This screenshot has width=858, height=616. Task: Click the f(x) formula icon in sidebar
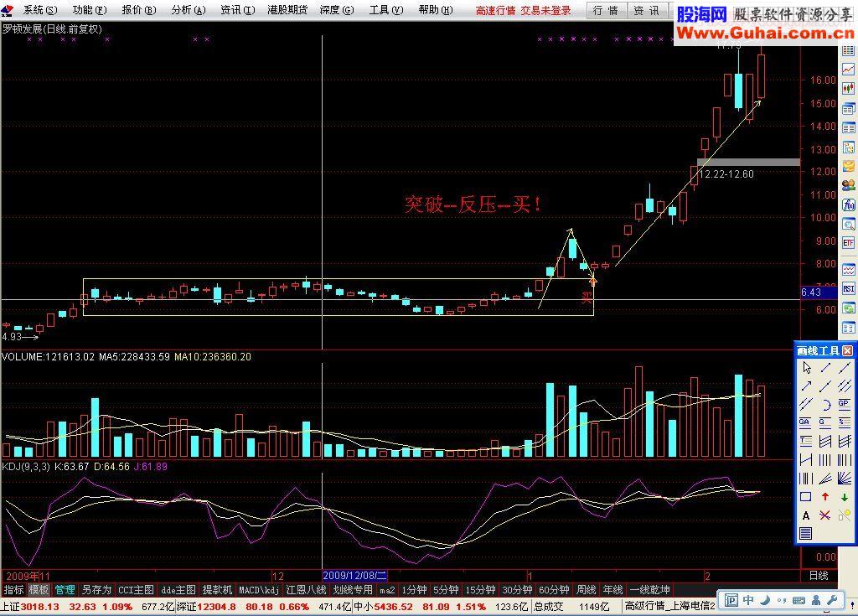coord(848,204)
